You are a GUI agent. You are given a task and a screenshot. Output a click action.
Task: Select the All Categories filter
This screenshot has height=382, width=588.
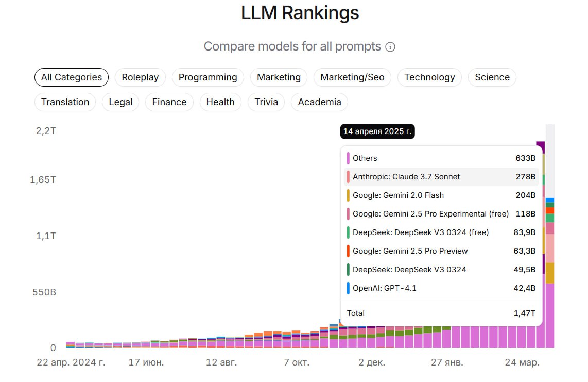pos(72,77)
